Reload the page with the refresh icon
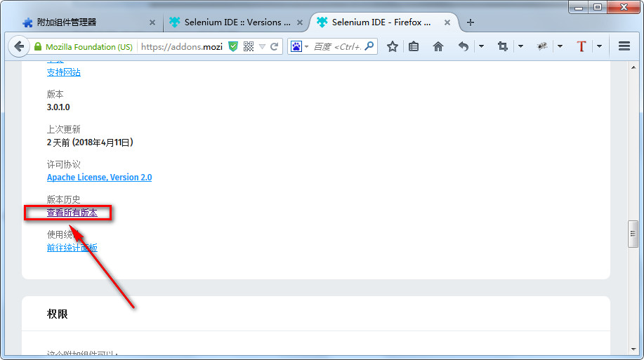This screenshot has height=360, width=644. point(275,46)
